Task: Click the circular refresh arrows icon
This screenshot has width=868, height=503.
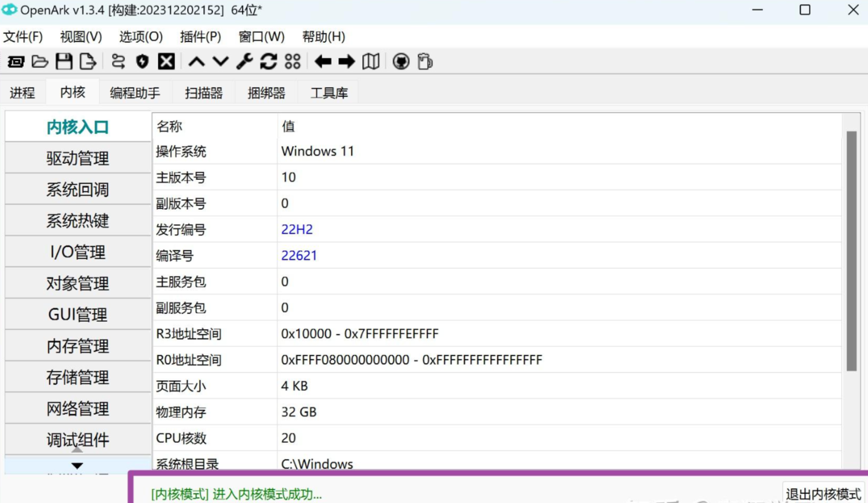Action: [268, 61]
